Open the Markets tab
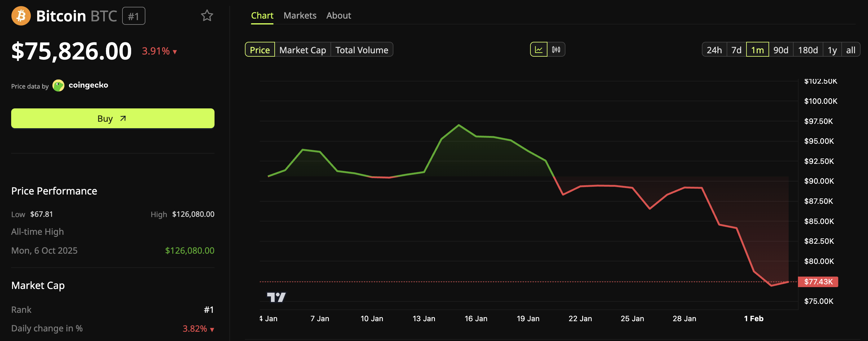 300,15
